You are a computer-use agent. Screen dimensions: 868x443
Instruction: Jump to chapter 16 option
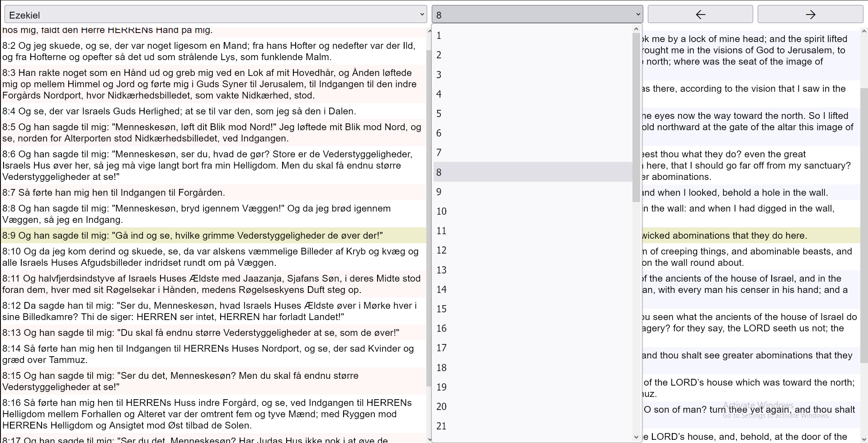tap(533, 328)
